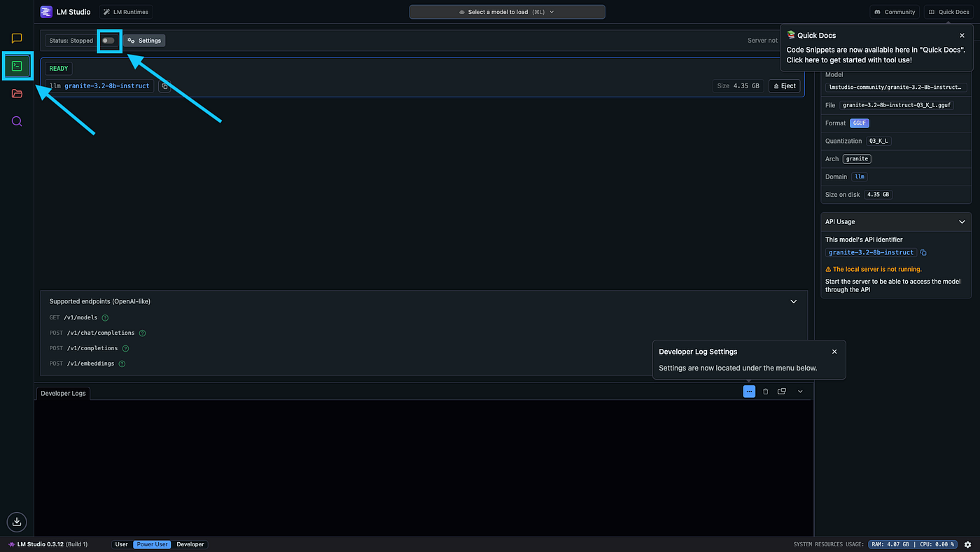Click the "Size on disk" 4.35 GB value

[878, 195]
